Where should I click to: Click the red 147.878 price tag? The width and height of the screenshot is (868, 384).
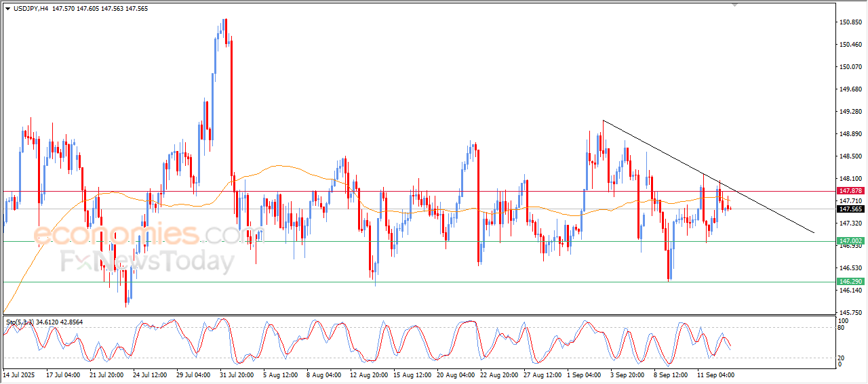[850, 191]
